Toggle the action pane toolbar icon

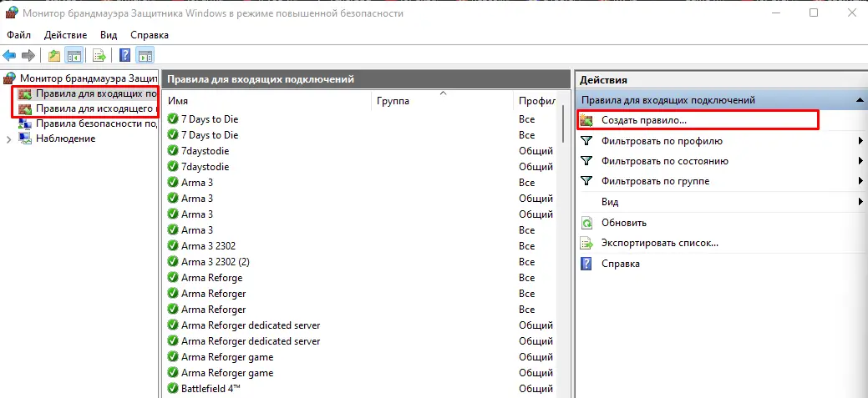pyautogui.click(x=145, y=55)
